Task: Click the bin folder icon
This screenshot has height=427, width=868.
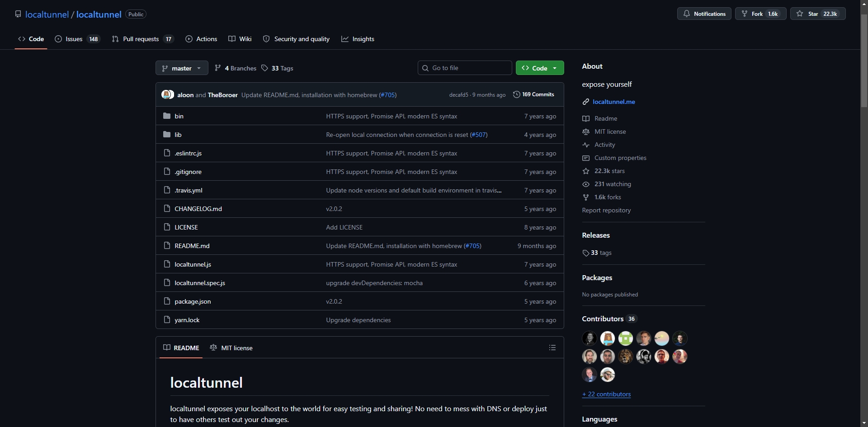Action: coord(167,116)
